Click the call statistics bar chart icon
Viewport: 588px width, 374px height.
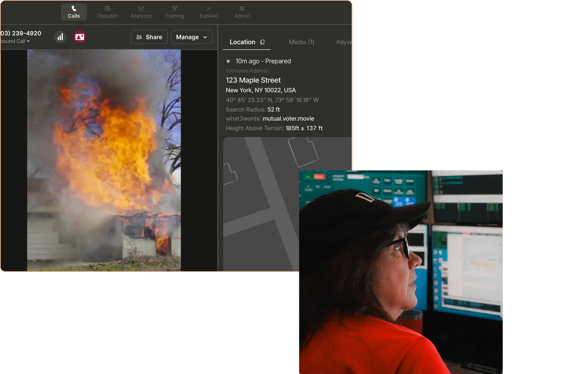click(60, 37)
